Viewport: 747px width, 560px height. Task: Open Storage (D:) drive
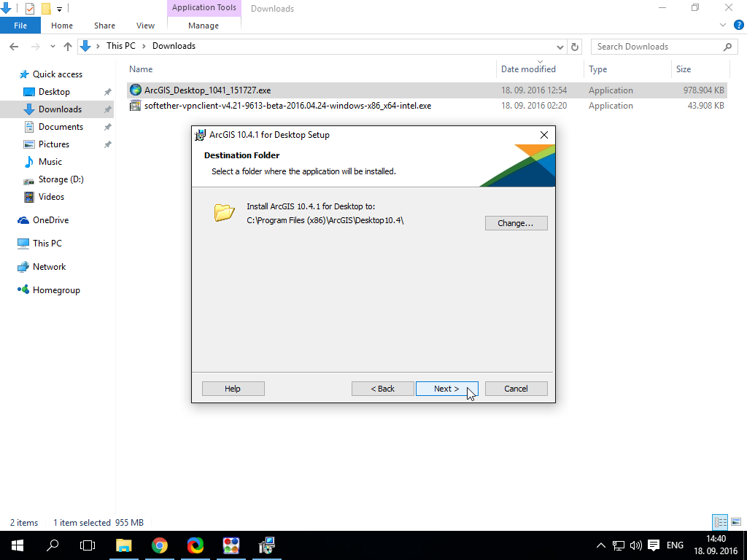61,179
